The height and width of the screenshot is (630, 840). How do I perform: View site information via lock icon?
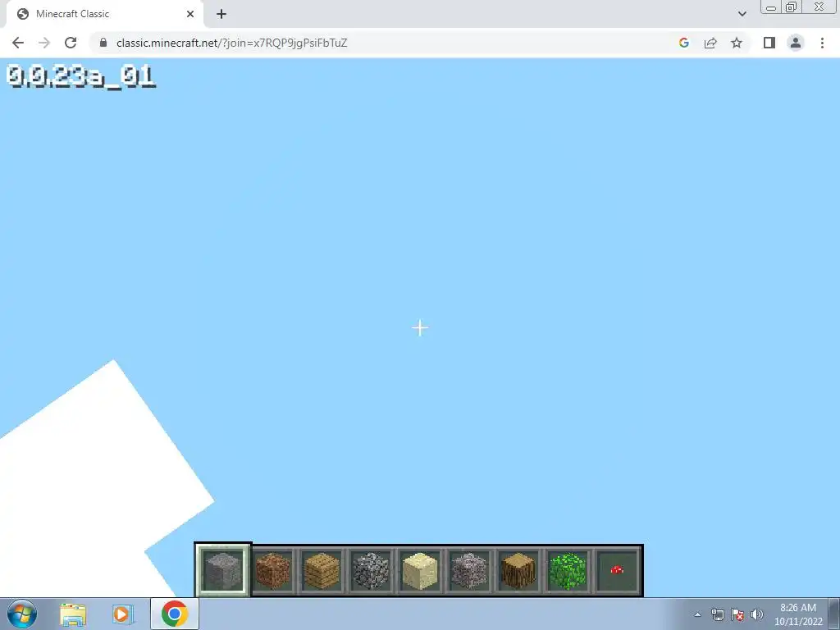click(x=103, y=43)
